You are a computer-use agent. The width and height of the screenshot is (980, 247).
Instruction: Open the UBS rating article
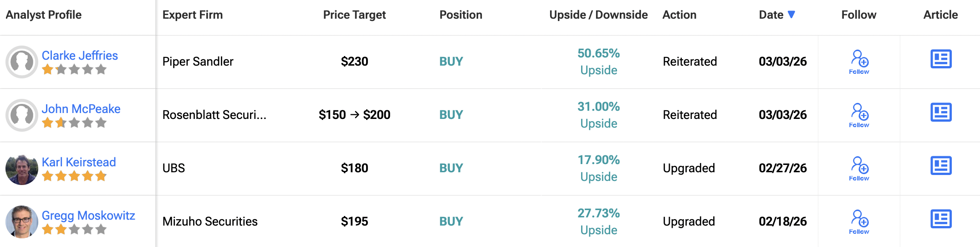point(941,166)
